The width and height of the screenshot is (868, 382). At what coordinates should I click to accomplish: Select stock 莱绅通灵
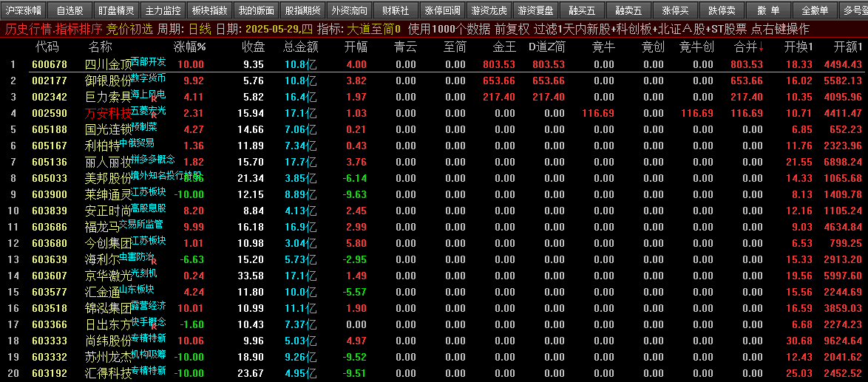point(109,194)
